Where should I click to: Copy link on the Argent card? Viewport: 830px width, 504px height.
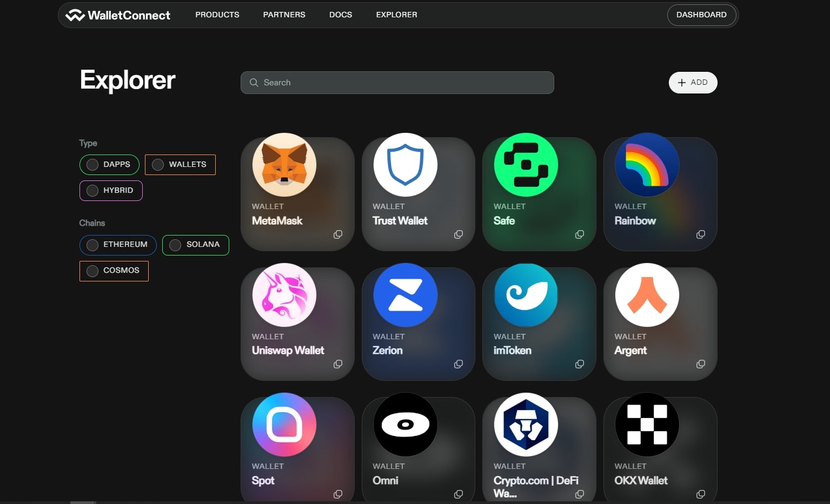(x=701, y=364)
